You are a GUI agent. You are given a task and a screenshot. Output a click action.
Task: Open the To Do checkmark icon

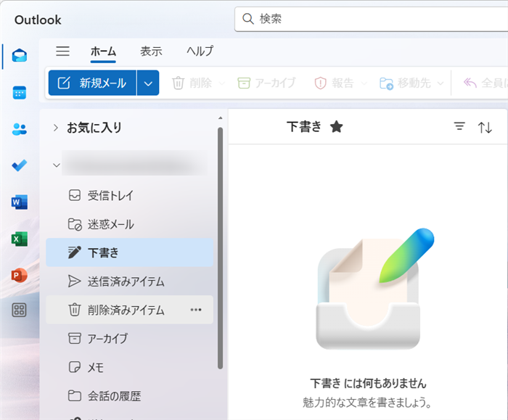tap(20, 165)
